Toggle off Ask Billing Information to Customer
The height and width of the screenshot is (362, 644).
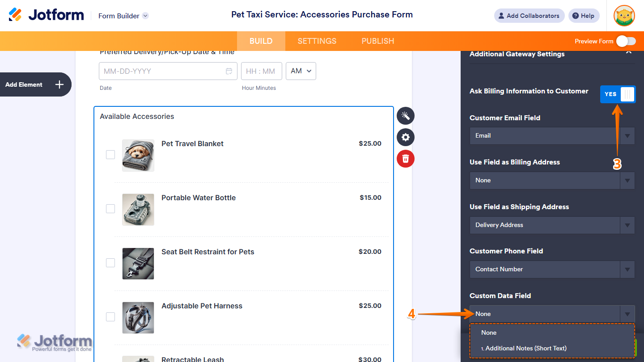pyautogui.click(x=618, y=94)
